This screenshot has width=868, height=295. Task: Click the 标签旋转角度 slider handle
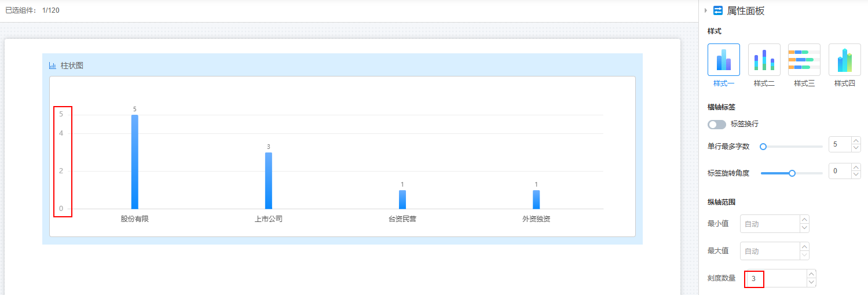[792, 173]
